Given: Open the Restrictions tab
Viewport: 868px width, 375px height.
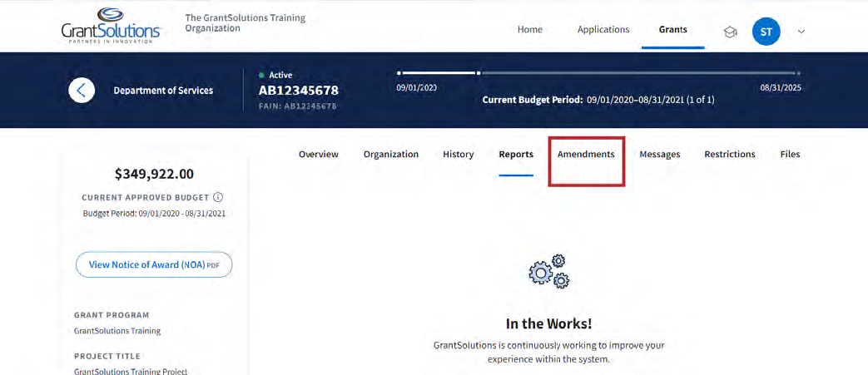Looking at the screenshot, I should 729,155.
